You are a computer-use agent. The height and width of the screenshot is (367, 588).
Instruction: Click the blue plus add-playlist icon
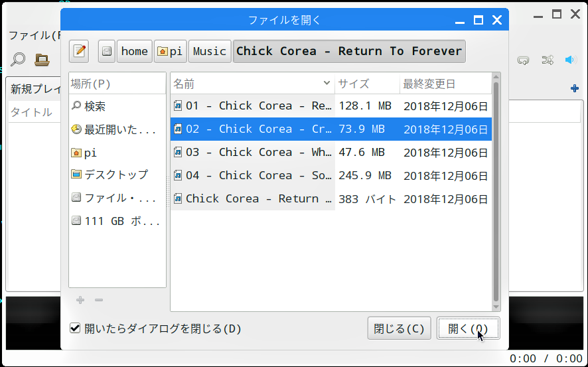pyautogui.click(x=574, y=88)
